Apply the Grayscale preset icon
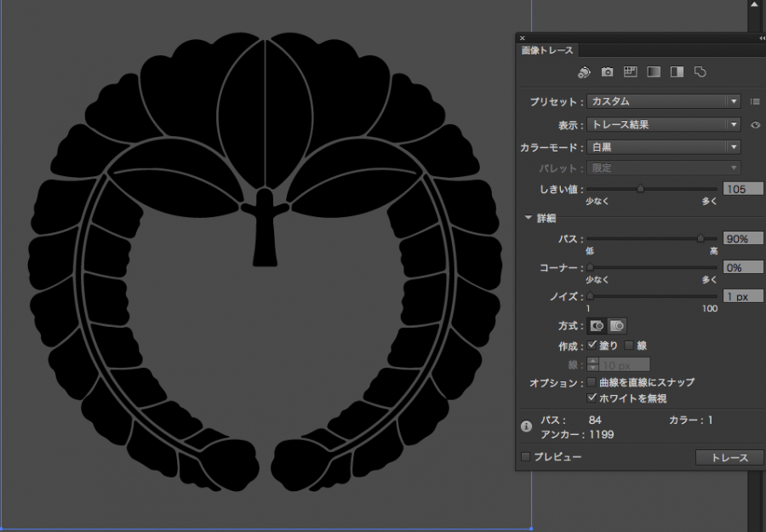The image size is (766, 532). [654, 72]
